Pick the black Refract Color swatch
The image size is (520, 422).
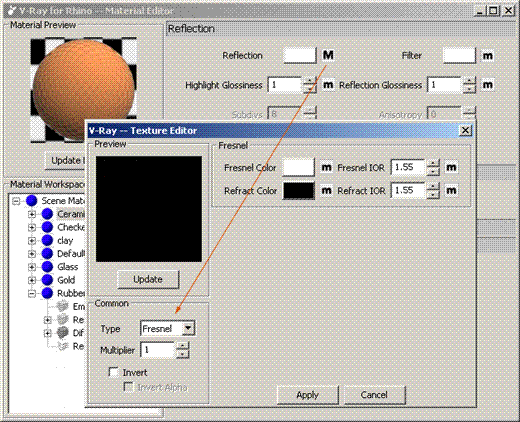point(298,191)
